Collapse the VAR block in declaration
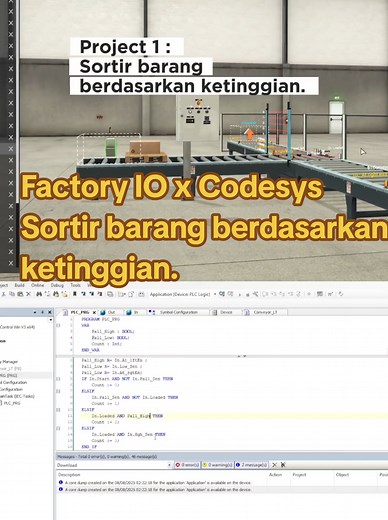388x520 pixels. [x=58, y=325]
